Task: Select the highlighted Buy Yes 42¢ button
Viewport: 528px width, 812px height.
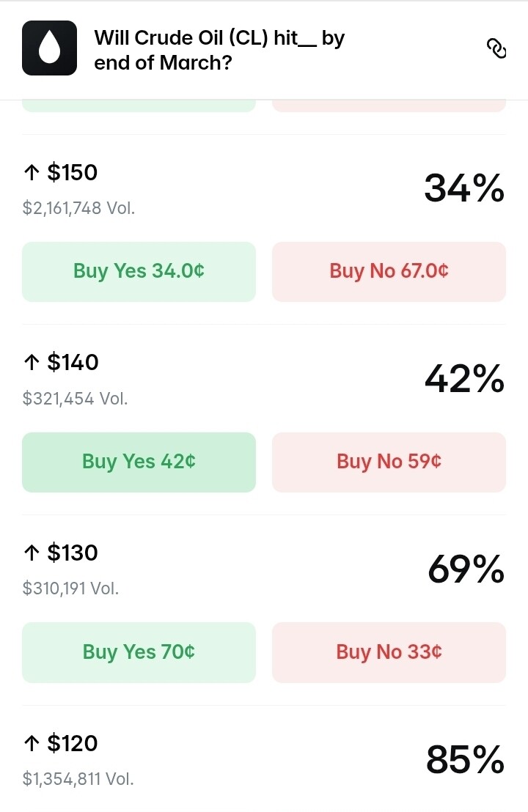Action: click(x=139, y=462)
